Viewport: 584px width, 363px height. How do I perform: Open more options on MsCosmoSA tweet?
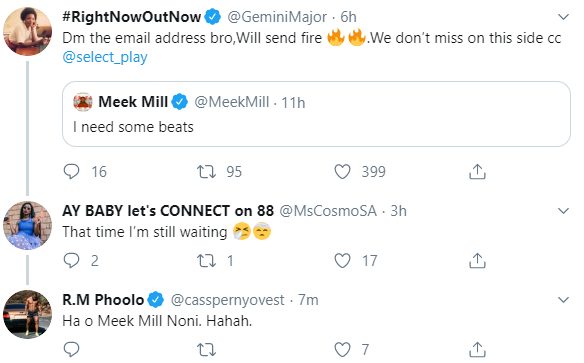564,211
